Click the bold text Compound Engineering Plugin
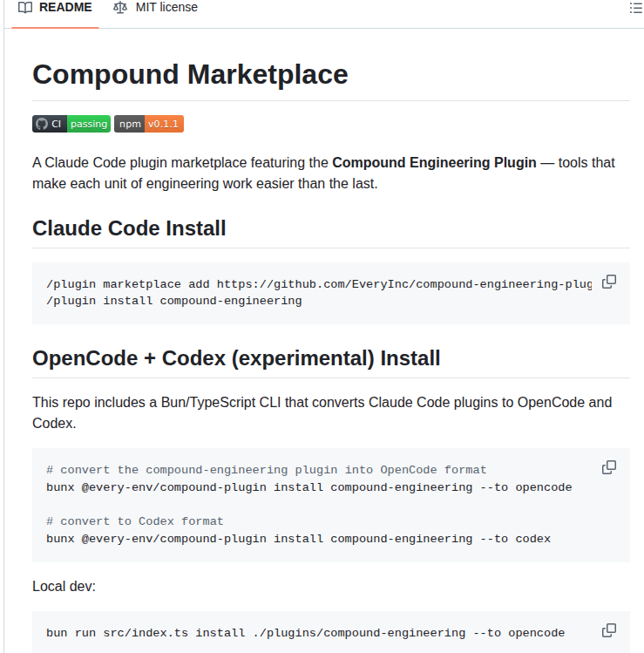 (434, 162)
